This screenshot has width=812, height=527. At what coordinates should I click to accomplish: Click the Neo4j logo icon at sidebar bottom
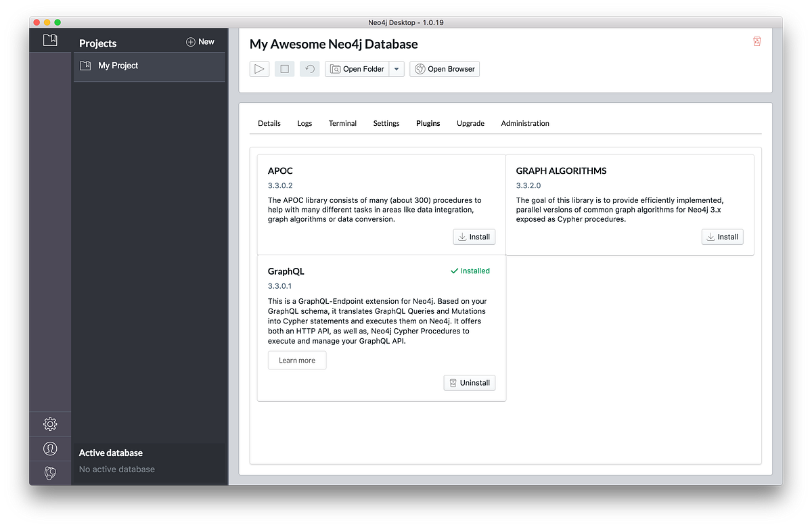coord(50,473)
